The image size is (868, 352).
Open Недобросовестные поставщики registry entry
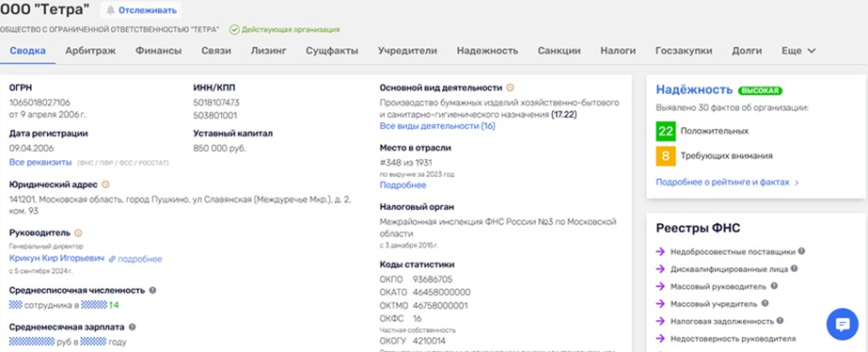click(733, 251)
